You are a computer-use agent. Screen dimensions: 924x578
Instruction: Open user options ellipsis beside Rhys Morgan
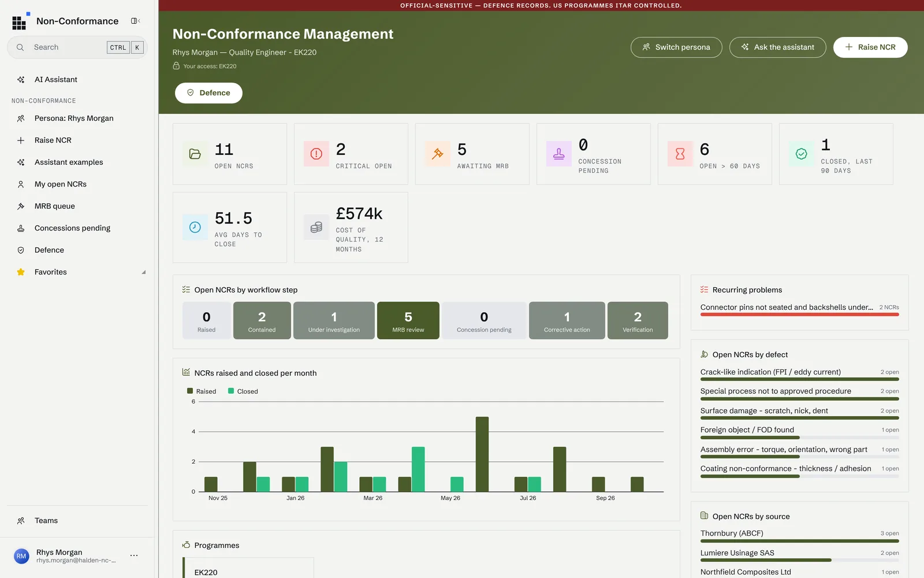click(x=134, y=555)
